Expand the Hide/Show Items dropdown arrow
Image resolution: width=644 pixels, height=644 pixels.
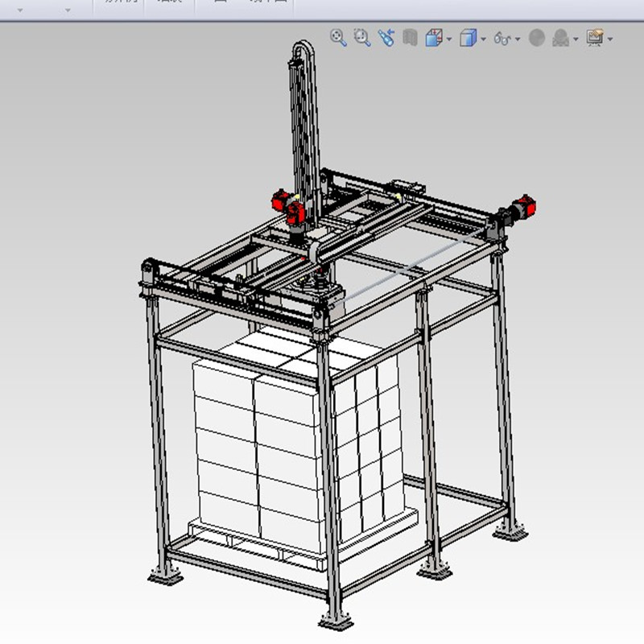[x=518, y=39]
